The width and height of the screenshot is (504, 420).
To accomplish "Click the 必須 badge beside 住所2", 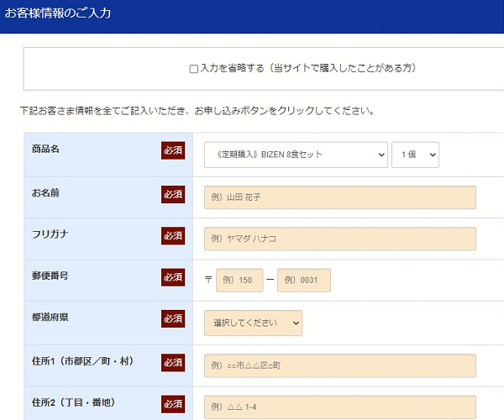I will (x=173, y=404).
